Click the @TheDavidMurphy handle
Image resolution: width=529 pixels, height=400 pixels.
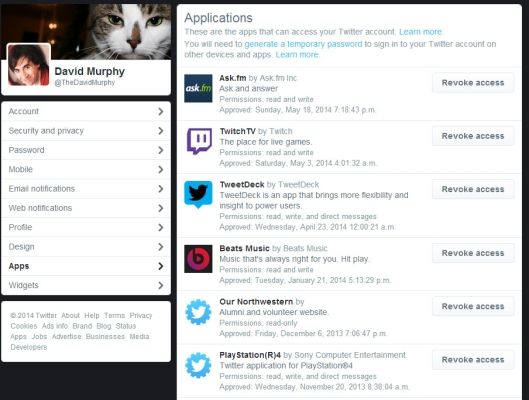[85, 82]
